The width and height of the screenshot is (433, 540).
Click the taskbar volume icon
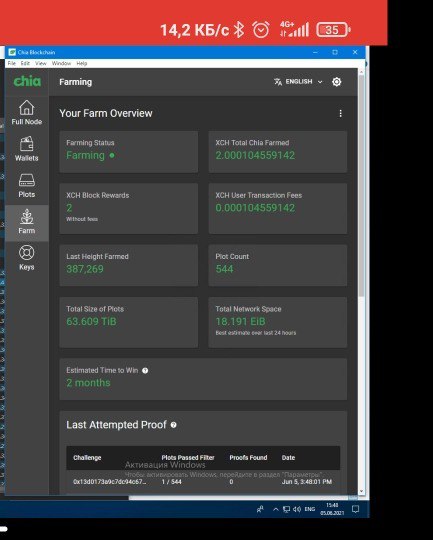[x=297, y=509]
